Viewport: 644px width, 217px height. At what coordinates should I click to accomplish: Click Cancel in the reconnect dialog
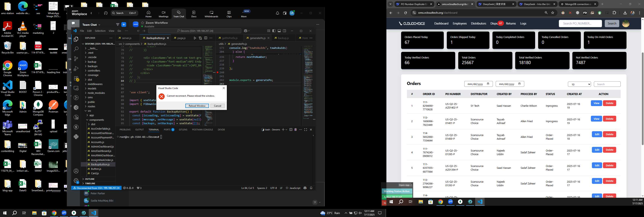[218, 106]
